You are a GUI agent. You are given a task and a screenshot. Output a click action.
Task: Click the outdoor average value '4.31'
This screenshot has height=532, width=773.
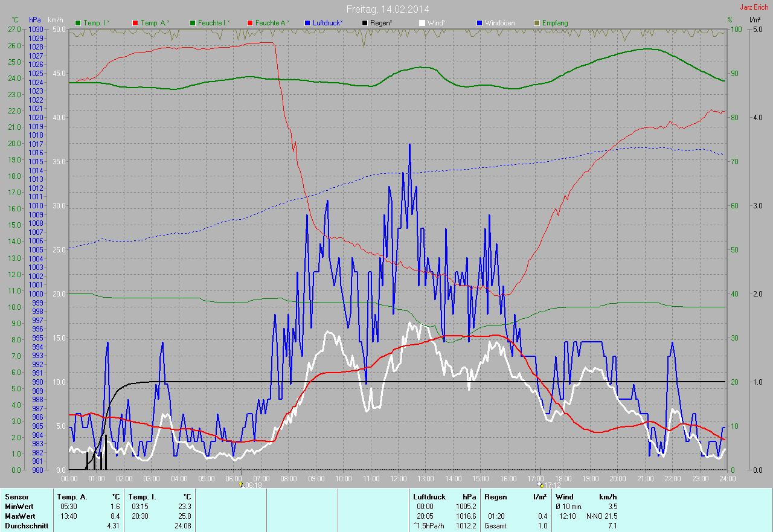[x=112, y=525]
